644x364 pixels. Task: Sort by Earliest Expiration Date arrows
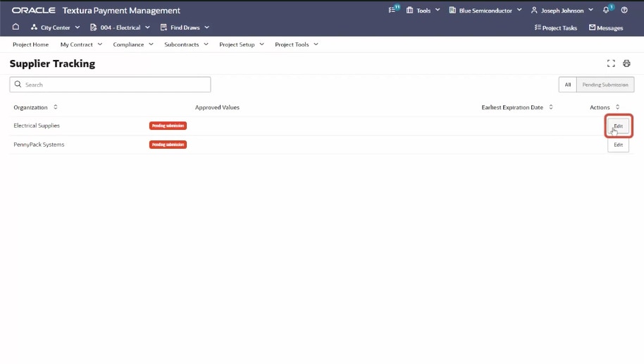[x=551, y=107]
